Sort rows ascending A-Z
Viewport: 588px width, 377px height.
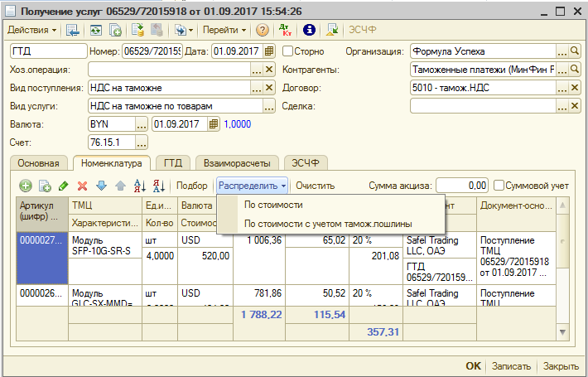(139, 186)
